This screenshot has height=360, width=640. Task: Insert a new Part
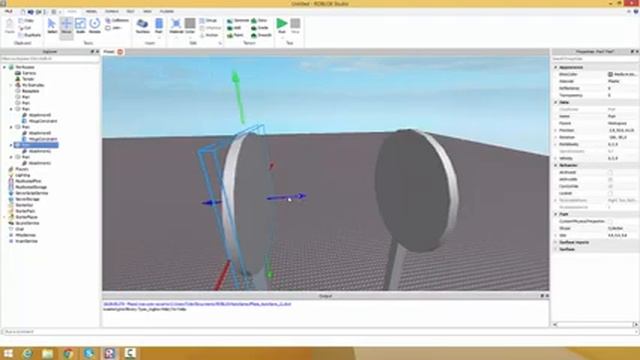[159, 26]
